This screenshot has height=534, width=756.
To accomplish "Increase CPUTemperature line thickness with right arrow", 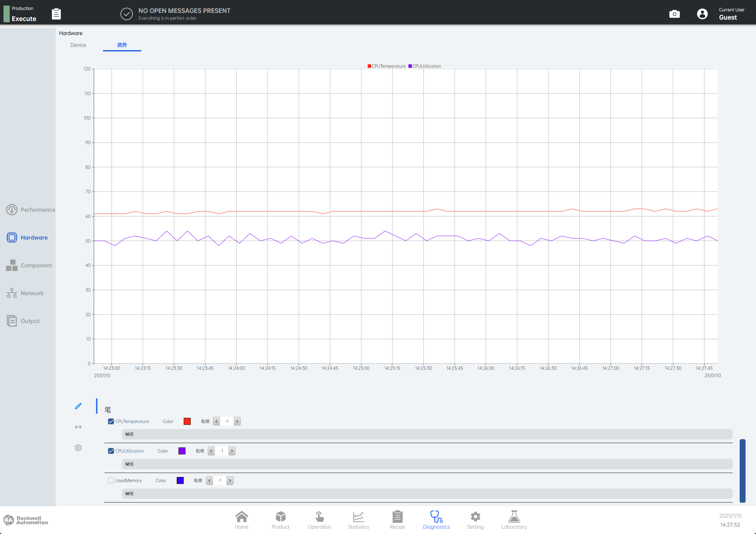I will [237, 421].
